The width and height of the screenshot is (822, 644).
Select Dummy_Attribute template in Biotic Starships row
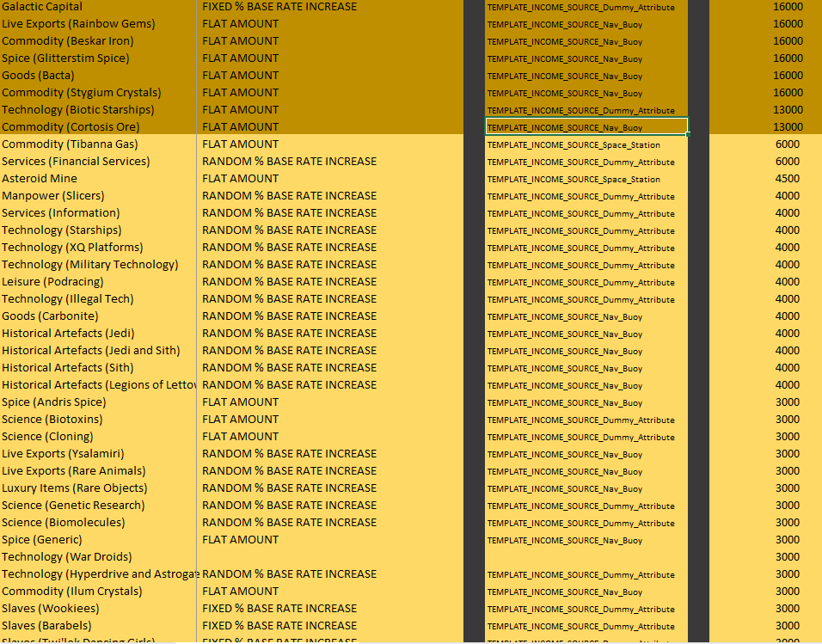pyautogui.click(x=581, y=111)
